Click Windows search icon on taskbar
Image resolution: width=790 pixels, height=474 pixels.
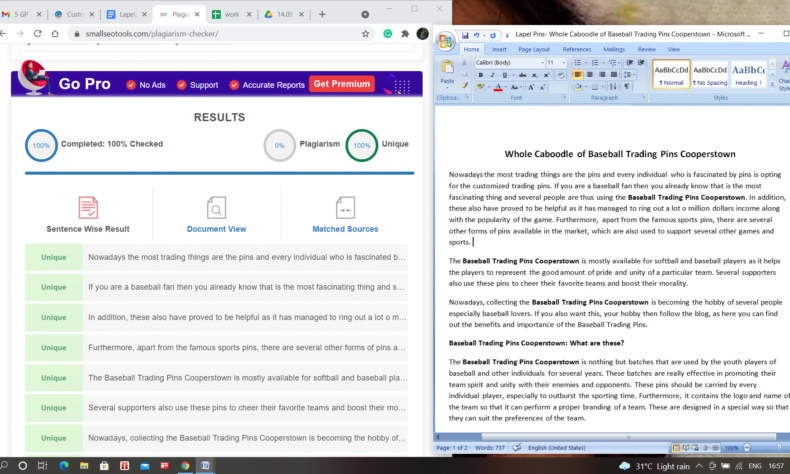[x=4, y=465]
